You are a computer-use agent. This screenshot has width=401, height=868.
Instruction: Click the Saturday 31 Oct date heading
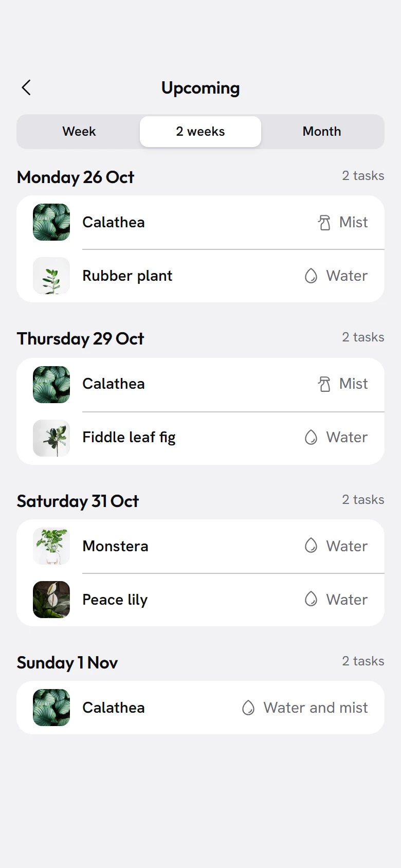(x=78, y=501)
